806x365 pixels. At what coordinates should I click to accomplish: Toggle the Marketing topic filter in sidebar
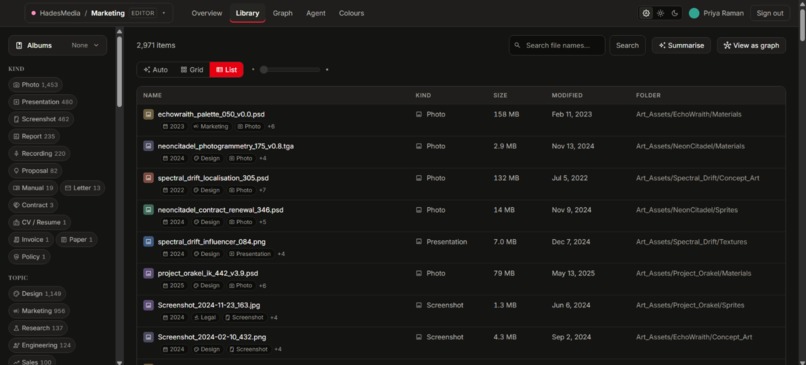pyautogui.click(x=39, y=311)
